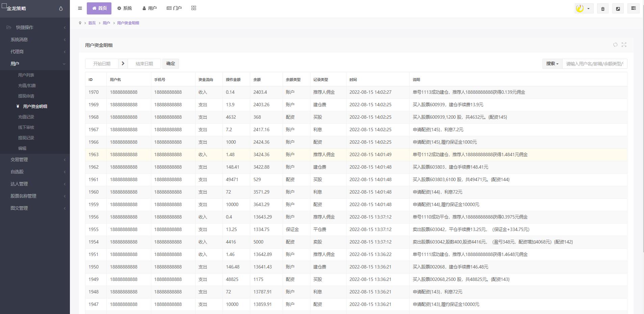
Task: Click the refresh icon in panel header
Action: pyautogui.click(x=615, y=45)
